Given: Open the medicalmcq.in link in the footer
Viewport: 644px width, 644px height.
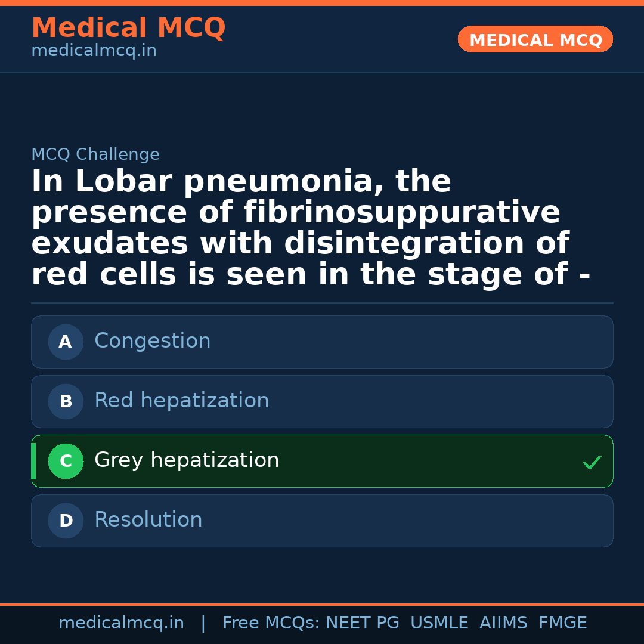Looking at the screenshot, I should pos(121,623).
